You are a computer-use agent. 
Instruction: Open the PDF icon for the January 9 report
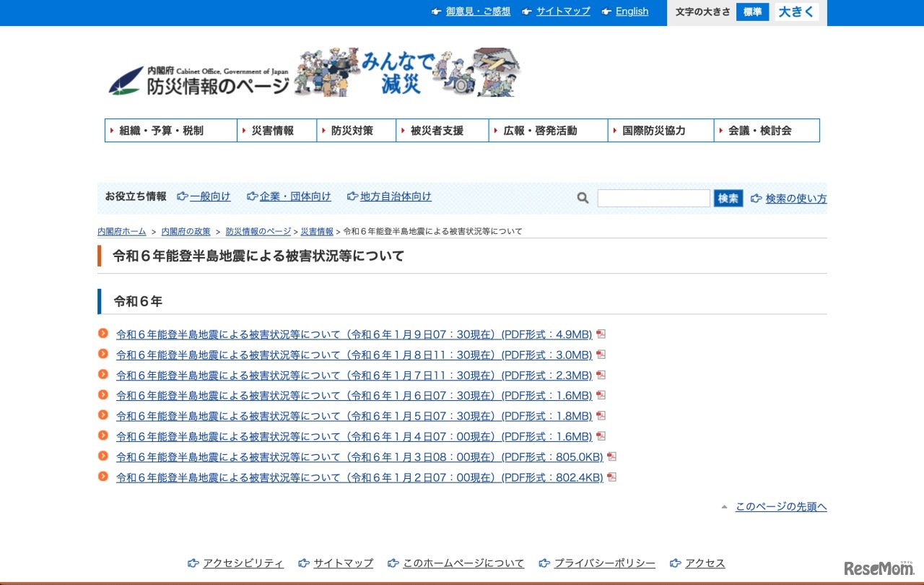click(x=601, y=334)
